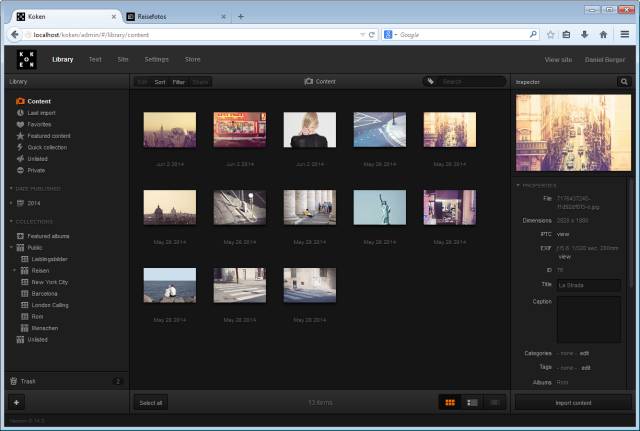The width and height of the screenshot is (640, 431).
Task: Click edit next to Categories
Action: [x=584, y=353]
